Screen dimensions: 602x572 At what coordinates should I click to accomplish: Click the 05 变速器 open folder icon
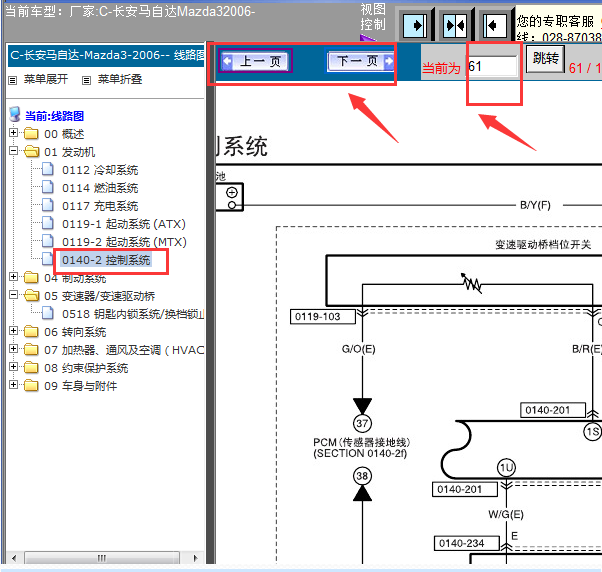31,296
